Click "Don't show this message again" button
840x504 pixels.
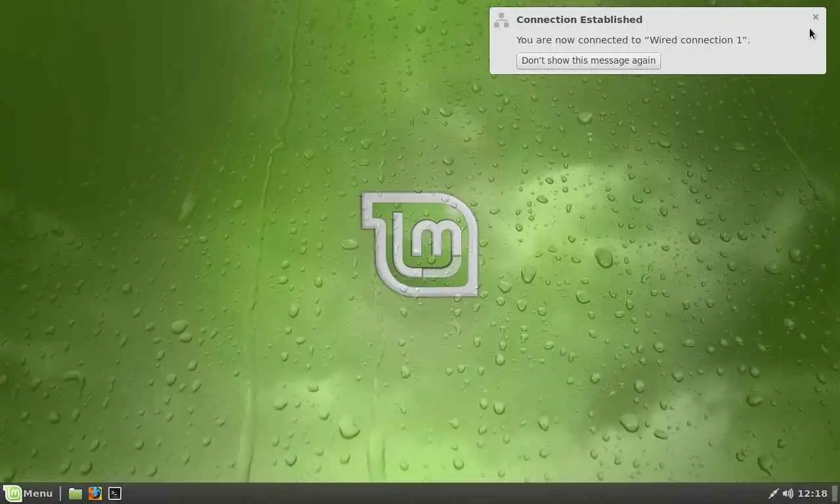click(x=588, y=60)
